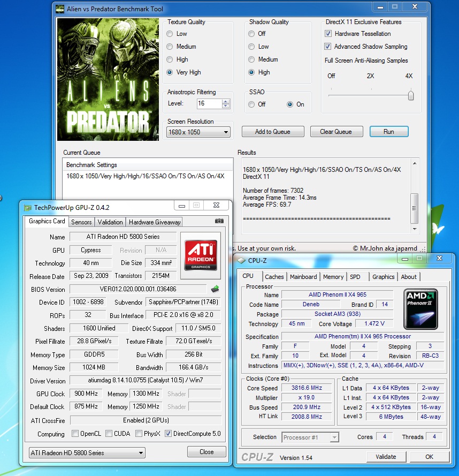Set Texture Quality to Low

point(170,34)
